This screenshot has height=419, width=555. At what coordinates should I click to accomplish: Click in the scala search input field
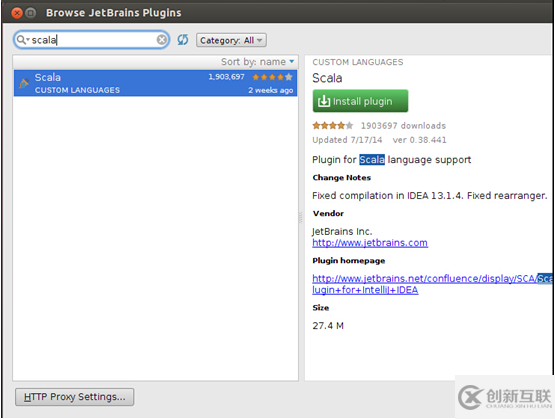[91, 40]
